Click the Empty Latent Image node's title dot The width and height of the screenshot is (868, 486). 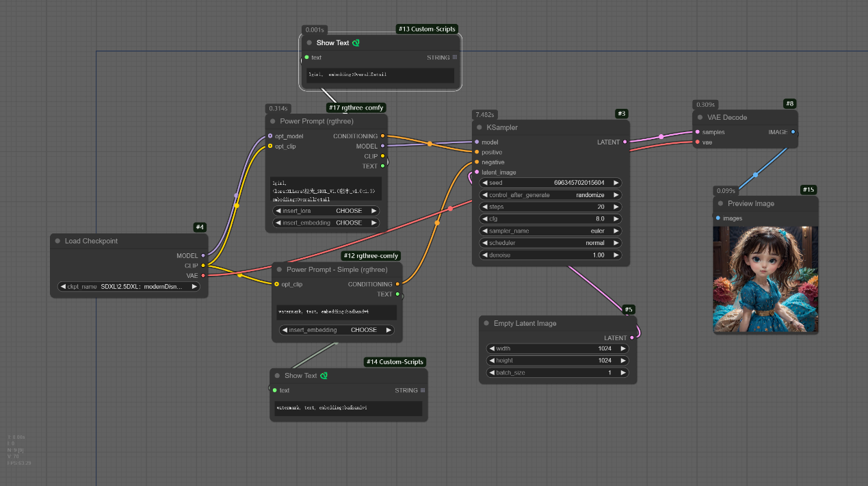coord(486,323)
